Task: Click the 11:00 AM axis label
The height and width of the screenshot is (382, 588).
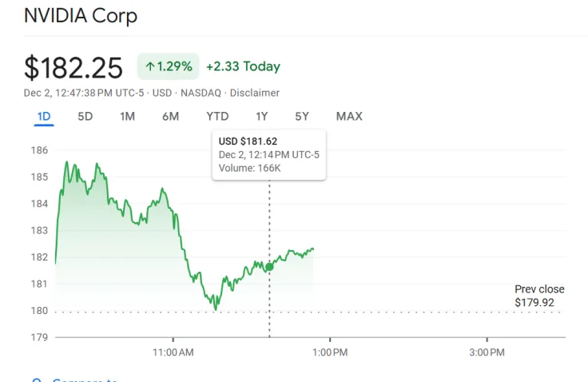Action: (x=173, y=352)
